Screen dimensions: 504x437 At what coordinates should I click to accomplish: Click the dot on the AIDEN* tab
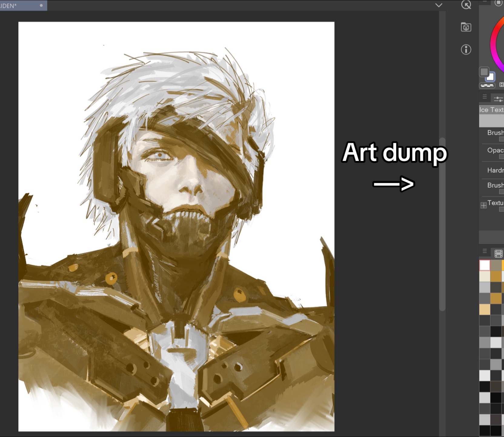[41, 5]
